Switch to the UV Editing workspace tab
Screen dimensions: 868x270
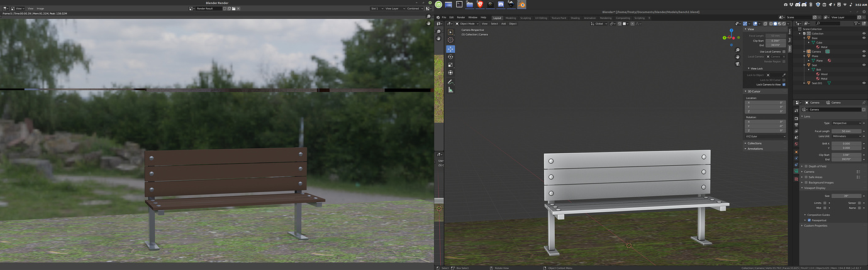coord(541,18)
